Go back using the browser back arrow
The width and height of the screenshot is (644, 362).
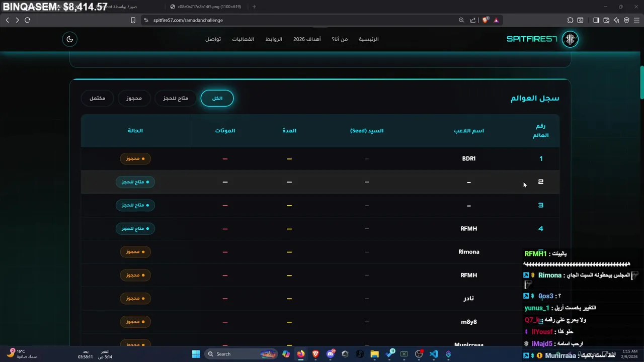7,20
